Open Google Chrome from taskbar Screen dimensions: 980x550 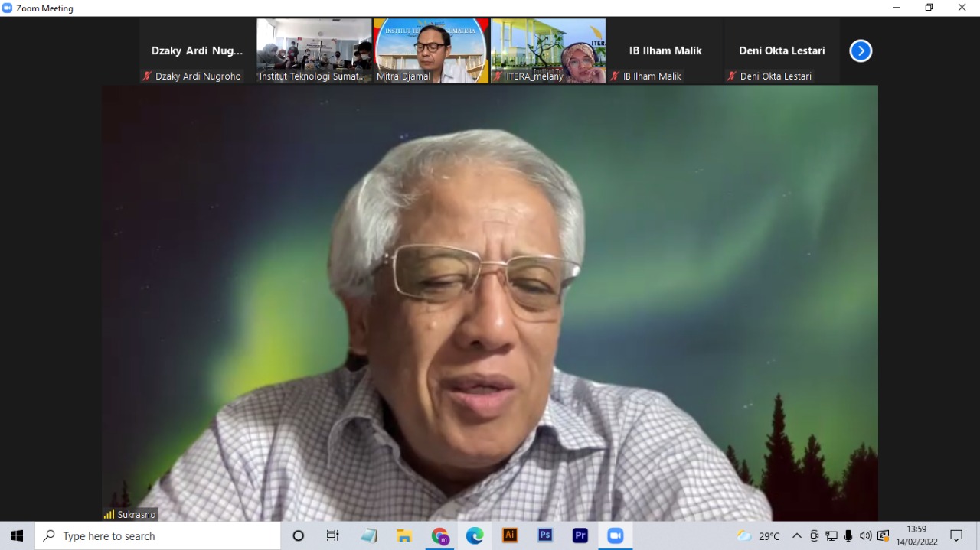click(x=439, y=536)
